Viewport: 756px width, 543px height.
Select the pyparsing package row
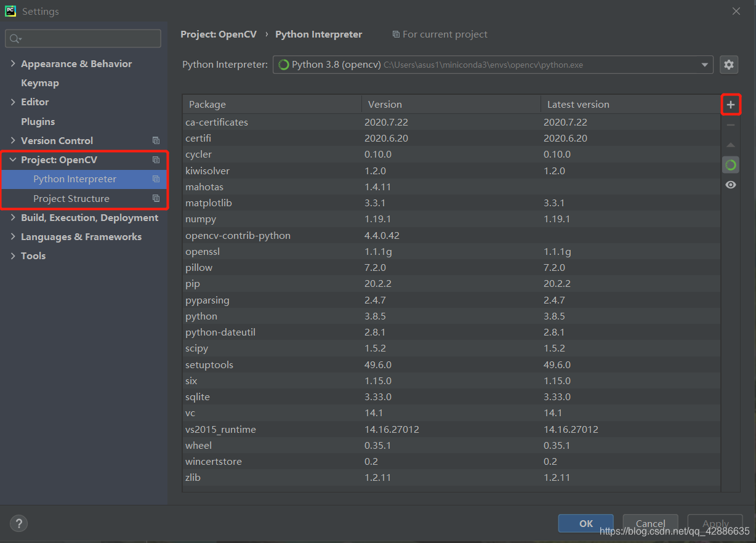451,300
